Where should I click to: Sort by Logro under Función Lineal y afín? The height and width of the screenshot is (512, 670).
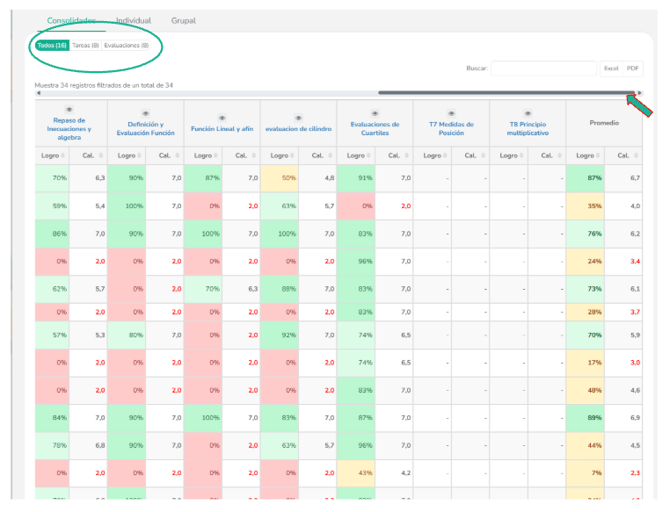[203, 155]
